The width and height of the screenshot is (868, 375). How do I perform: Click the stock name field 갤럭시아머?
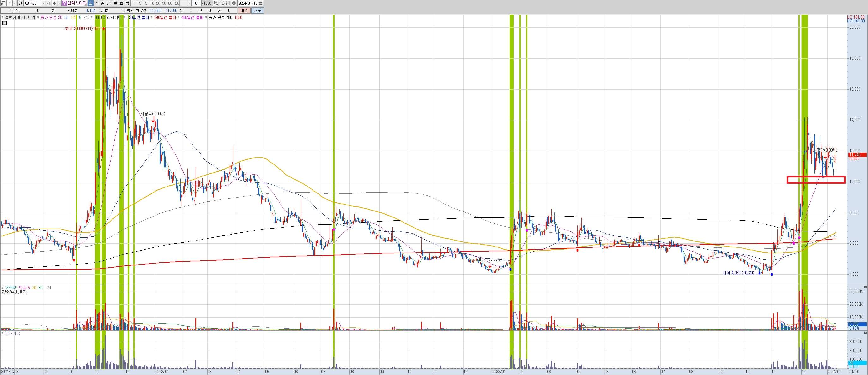click(x=77, y=3)
